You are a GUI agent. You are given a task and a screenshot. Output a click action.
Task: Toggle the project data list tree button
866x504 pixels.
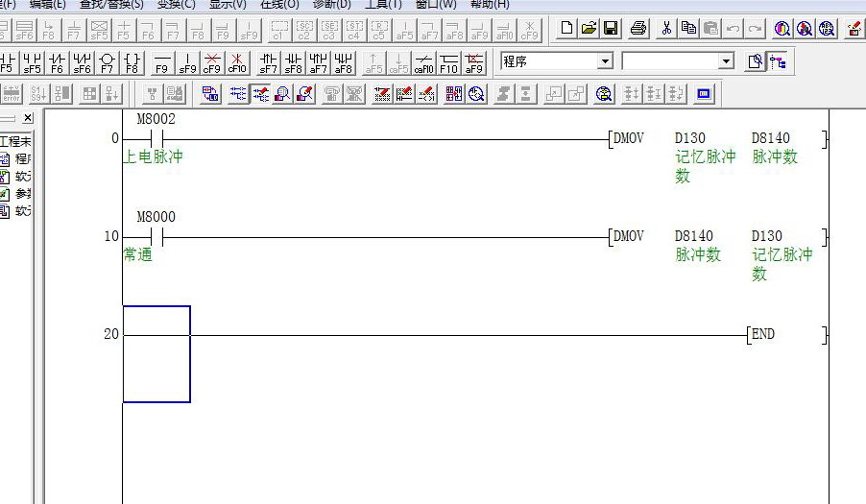pyautogui.click(x=778, y=62)
